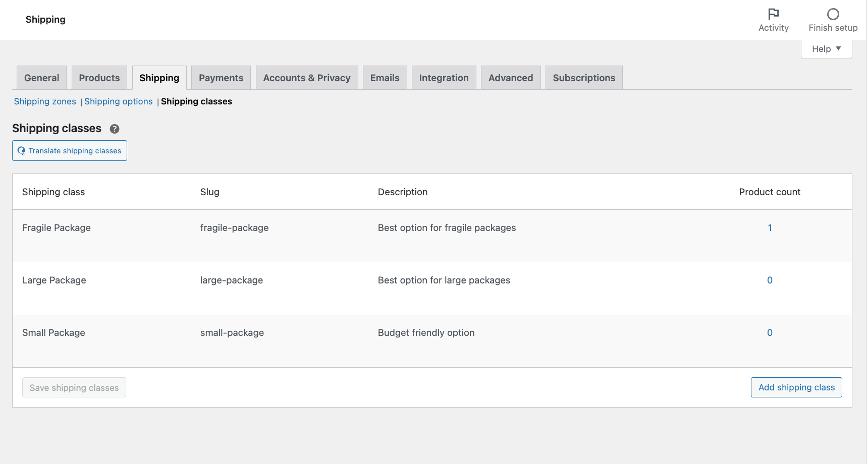Open product count 1 for Fragile Package
Viewport: 868px width, 464px height.
tap(770, 228)
